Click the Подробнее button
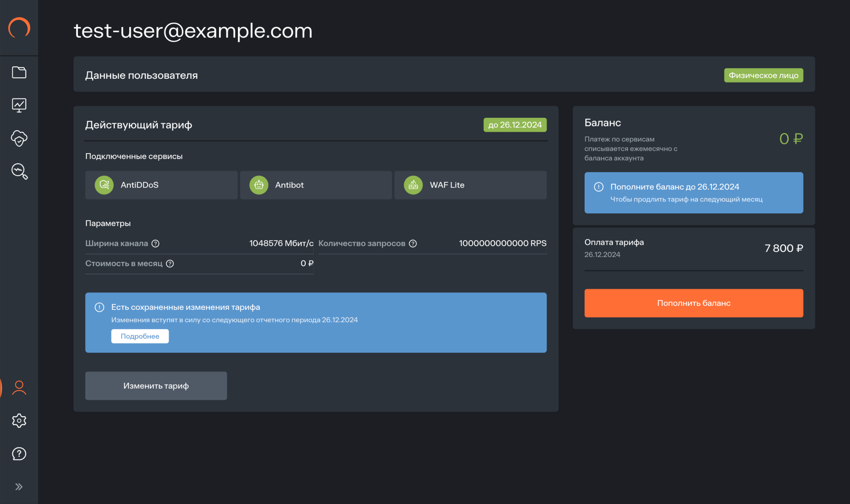 pyautogui.click(x=140, y=336)
